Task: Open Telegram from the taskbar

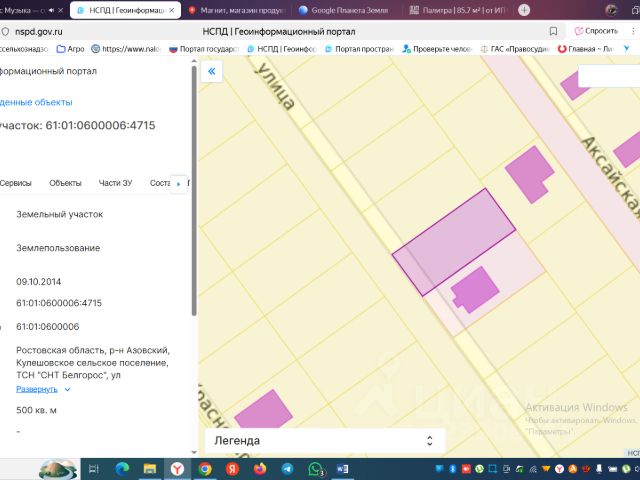Action: (287, 469)
